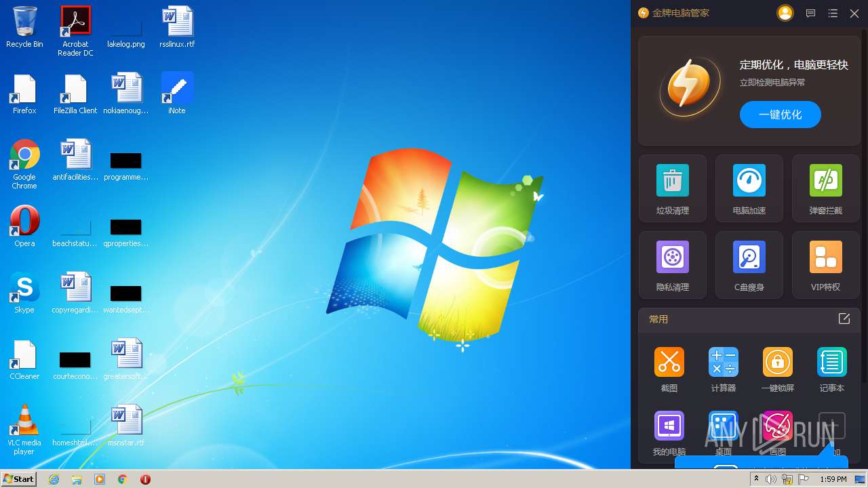This screenshot has height=488, width=868.
Task: Click the 一键锁屏 lock screen tool
Action: pyautogui.click(x=778, y=369)
